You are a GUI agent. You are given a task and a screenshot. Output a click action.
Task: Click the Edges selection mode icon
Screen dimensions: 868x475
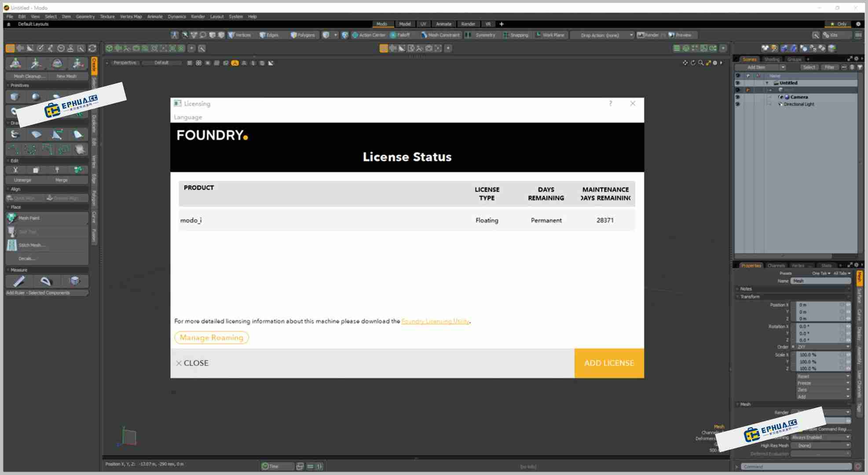point(263,35)
